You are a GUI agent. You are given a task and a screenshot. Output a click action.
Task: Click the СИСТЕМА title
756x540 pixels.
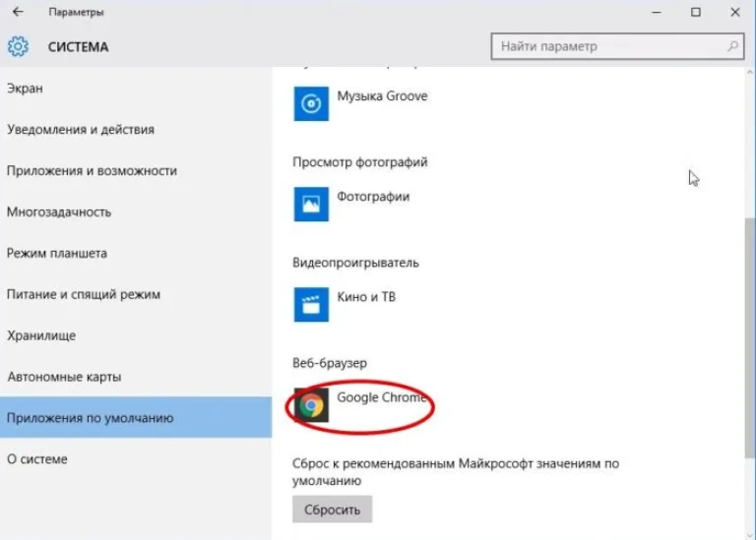[x=78, y=47]
